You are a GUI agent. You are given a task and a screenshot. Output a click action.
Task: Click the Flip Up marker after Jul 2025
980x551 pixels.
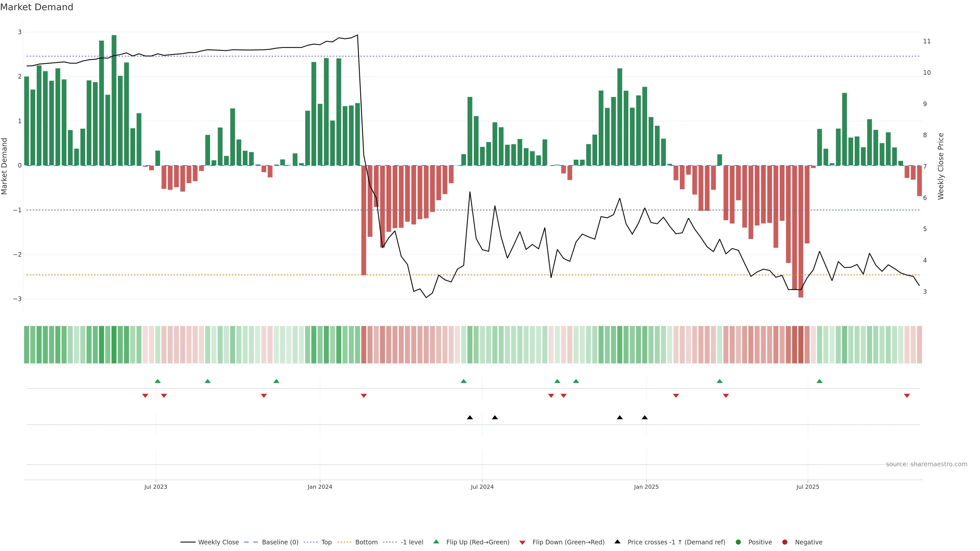[x=819, y=381]
